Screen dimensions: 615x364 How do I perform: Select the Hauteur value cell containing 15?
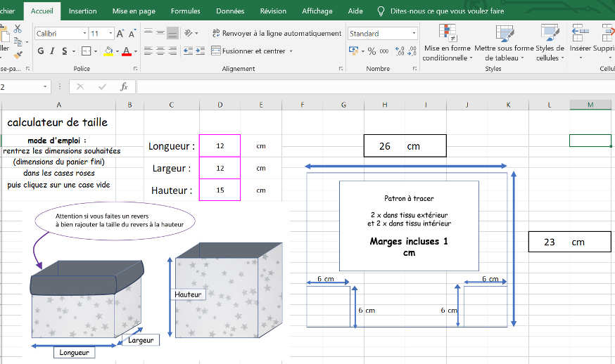coord(220,190)
